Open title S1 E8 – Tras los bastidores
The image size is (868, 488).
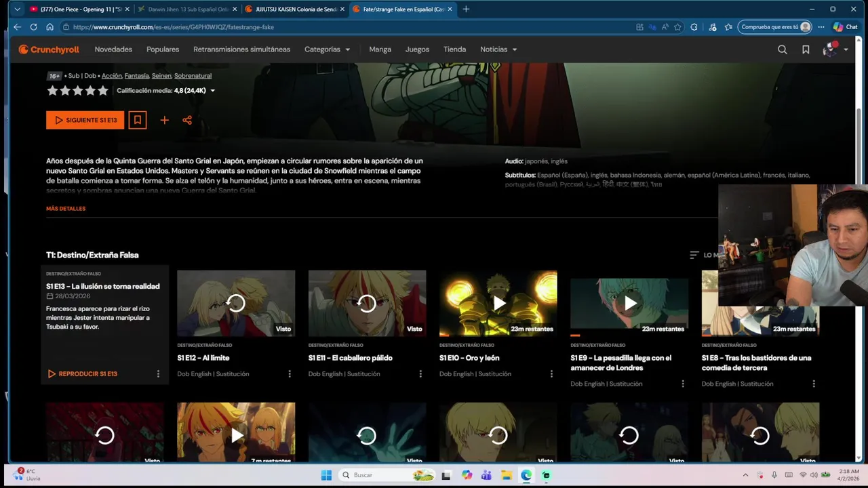pyautogui.click(x=756, y=363)
